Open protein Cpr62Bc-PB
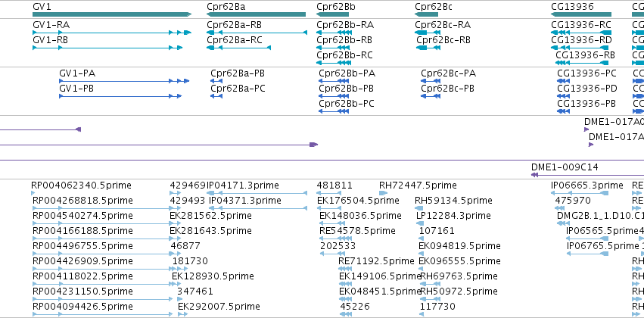 (448, 89)
